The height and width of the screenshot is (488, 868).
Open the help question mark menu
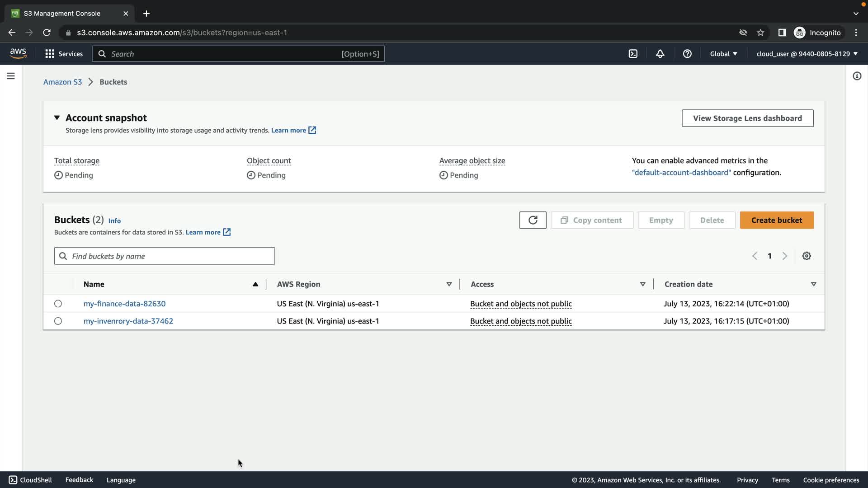(687, 54)
